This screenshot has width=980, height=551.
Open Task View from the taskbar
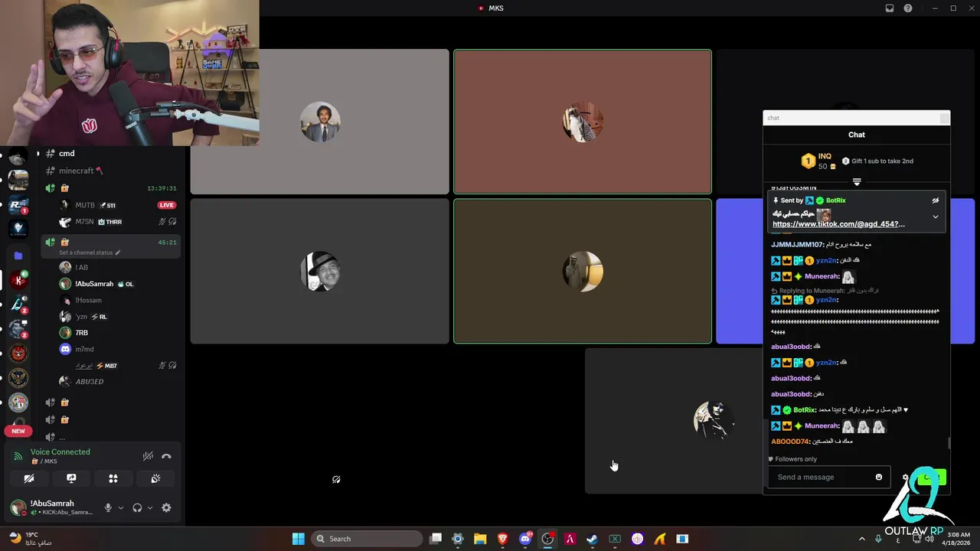436,539
